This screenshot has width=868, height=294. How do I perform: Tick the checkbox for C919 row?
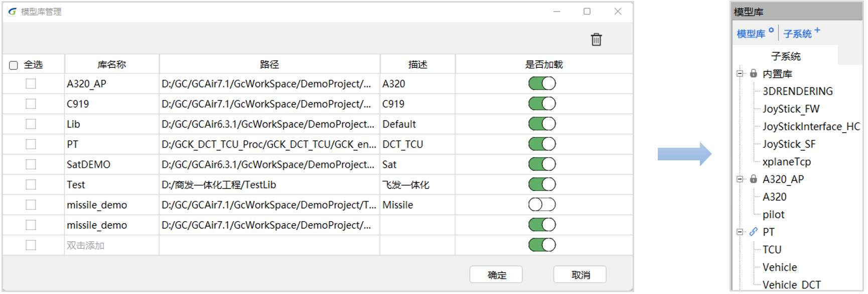[x=31, y=104]
